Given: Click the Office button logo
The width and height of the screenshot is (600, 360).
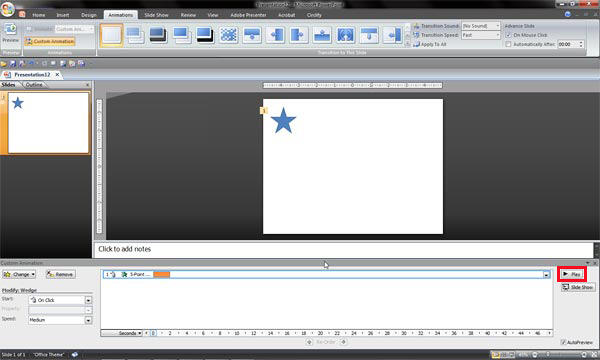Looking at the screenshot, I should pyautogui.click(x=7, y=9).
